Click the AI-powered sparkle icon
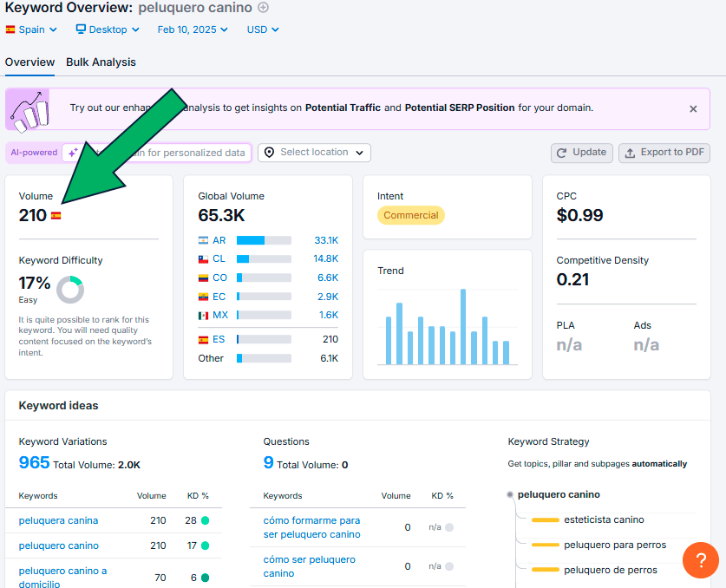This screenshot has width=726, height=588. tap(74, 153)
